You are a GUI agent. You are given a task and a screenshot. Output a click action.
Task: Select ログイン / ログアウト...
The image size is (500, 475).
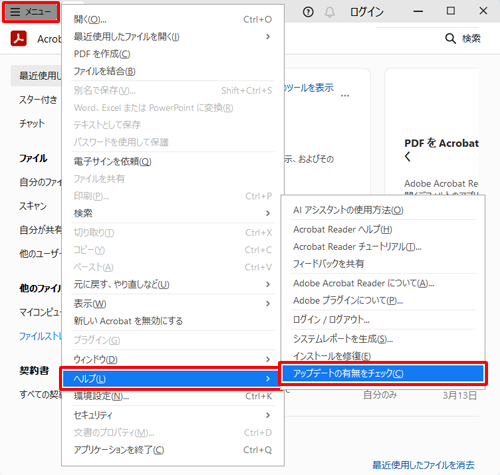coord(383,320)
